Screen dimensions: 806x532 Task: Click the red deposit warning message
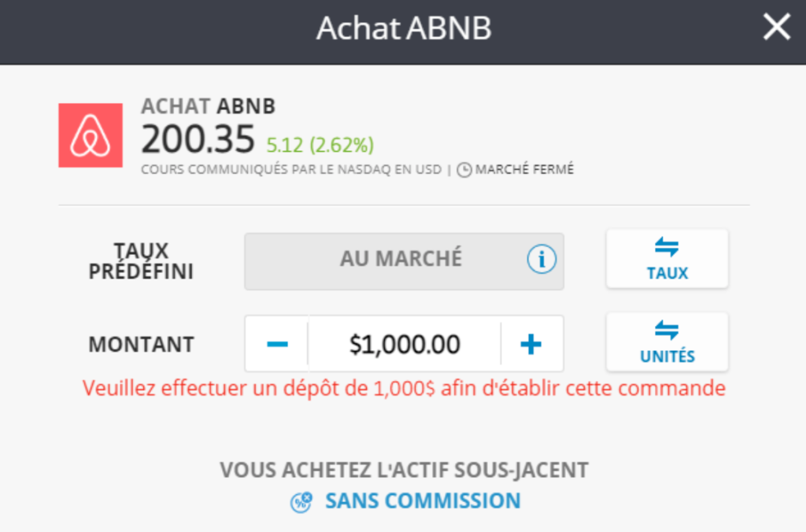404,388
